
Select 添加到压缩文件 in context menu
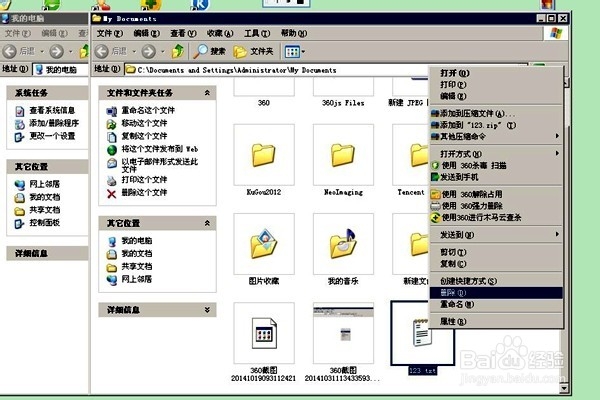click(x=496, y=113)
